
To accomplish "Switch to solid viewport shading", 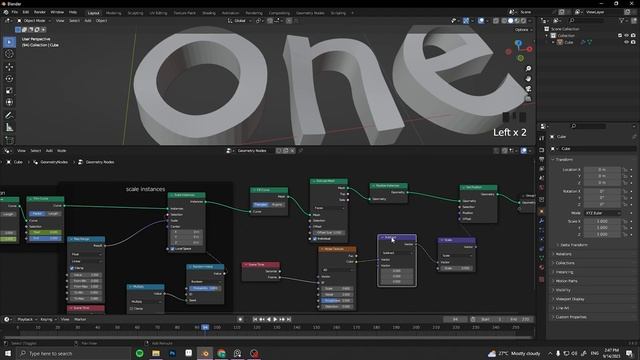I will (x=510, y=20).
